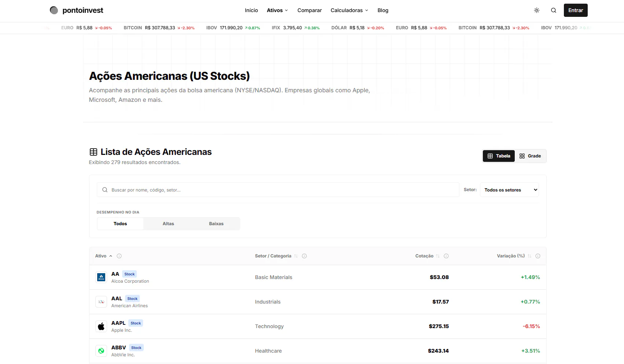The width and height of the screenshot is (624, 364).
Task: Open the ABBV stock row
Action: point(317,351)
